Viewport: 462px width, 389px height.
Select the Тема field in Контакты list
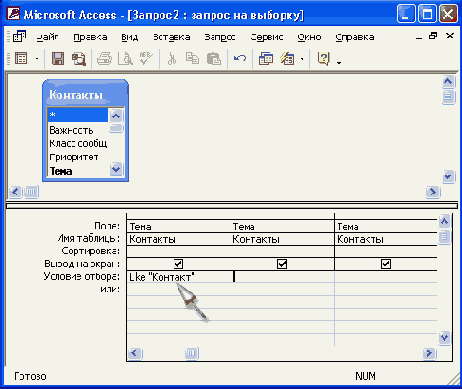pyautogui.click(x=61, y=171)
